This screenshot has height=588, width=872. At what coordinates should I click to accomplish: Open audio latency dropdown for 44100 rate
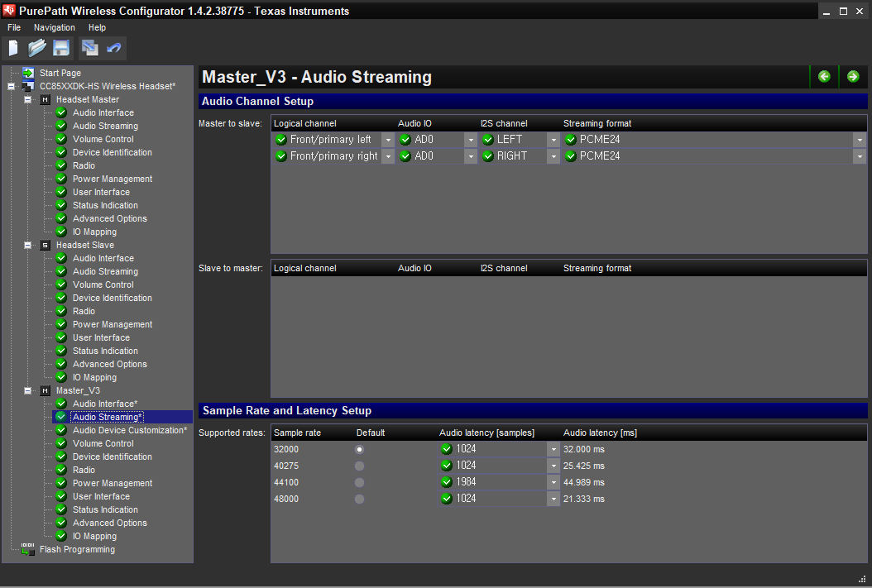(x=553, y=482)
